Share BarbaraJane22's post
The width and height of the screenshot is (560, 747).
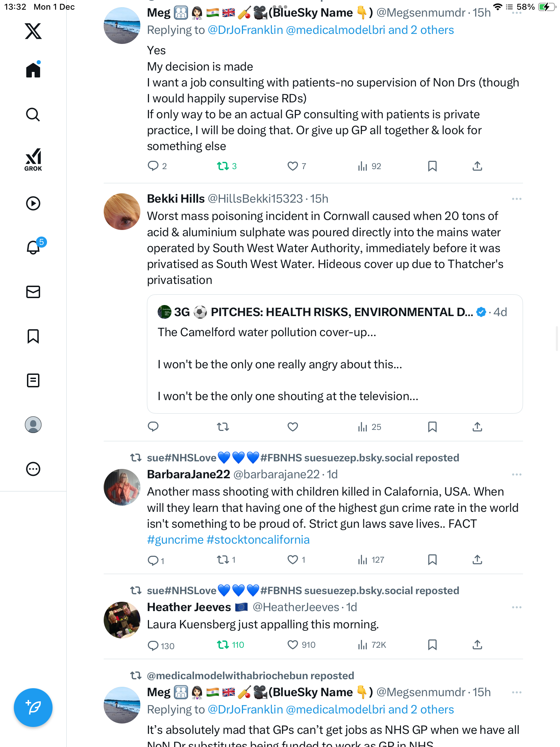(x=477, y=560)
